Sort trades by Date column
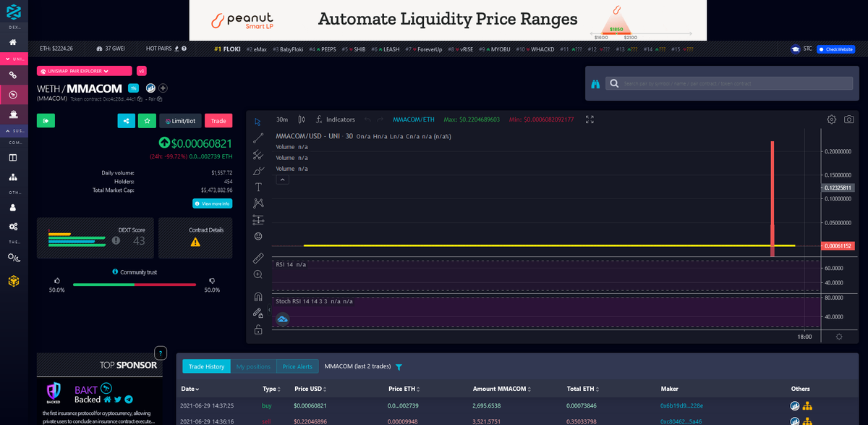Screen dimensions: 868x425 (x=190, y=389)
